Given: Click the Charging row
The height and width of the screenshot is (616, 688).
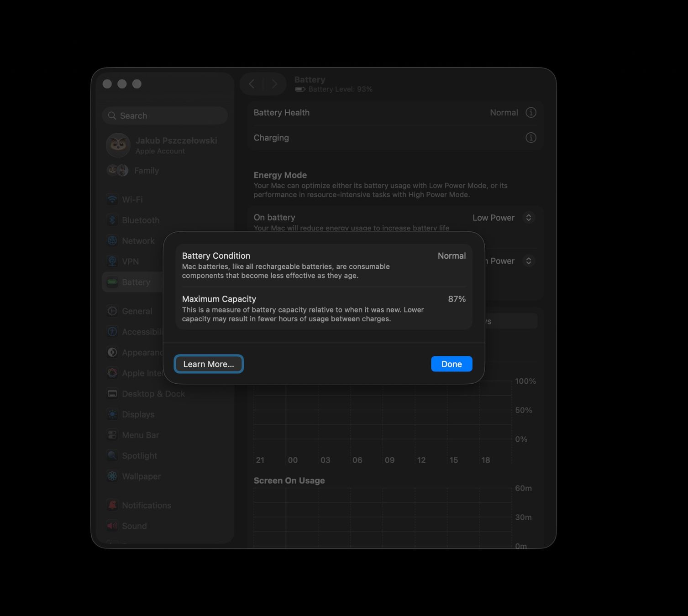Looking at the screenshot, I should pyautogui.click(x=395, y=137).
